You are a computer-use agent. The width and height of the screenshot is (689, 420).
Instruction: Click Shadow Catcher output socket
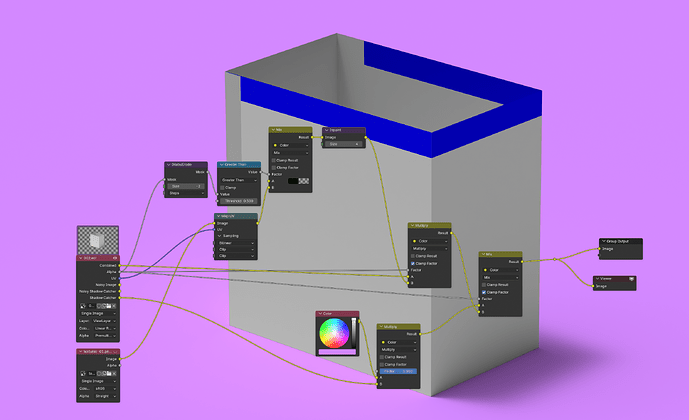click(x=120, y=297)
